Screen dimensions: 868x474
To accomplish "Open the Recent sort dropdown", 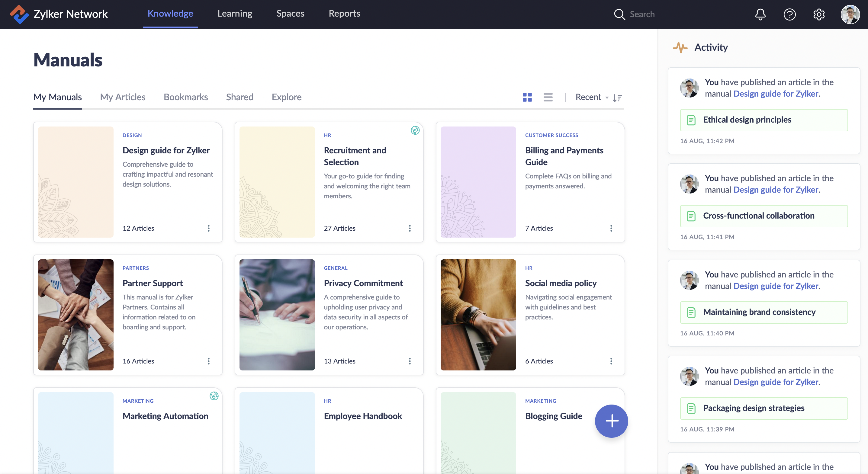I will [591, 97].
